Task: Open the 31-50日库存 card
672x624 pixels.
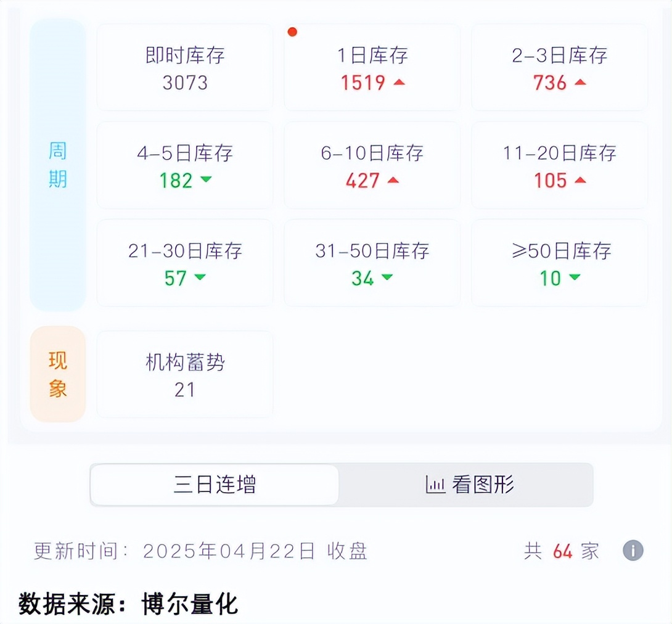Action: [372, 263]
